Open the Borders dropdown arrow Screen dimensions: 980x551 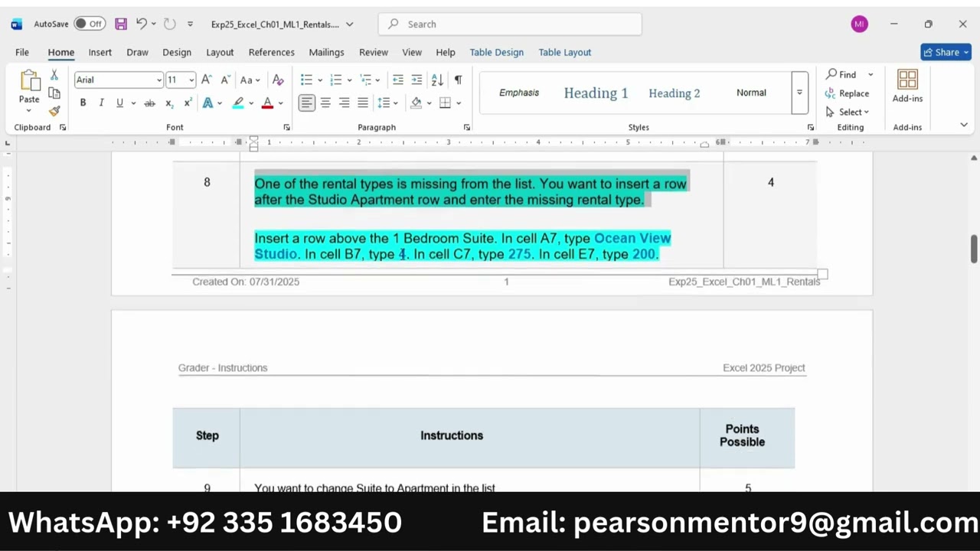[459, 103]
